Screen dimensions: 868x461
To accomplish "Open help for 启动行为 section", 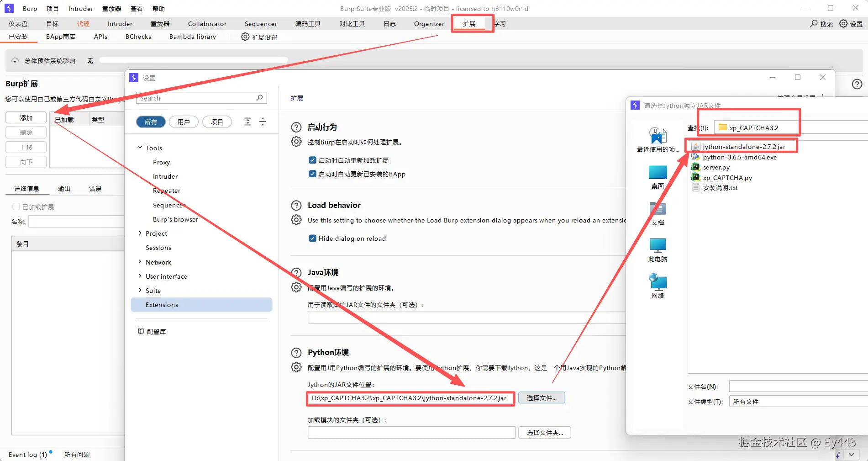I will pos(296,127).
